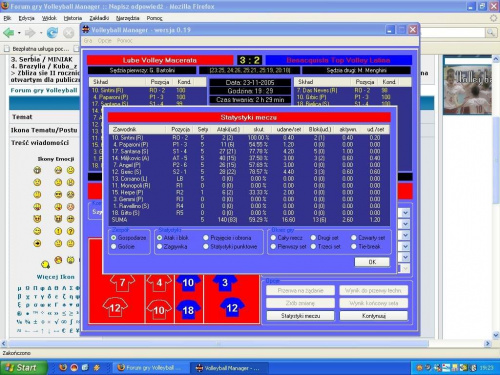Open the Firefox Widok menu

click(49, 18)
